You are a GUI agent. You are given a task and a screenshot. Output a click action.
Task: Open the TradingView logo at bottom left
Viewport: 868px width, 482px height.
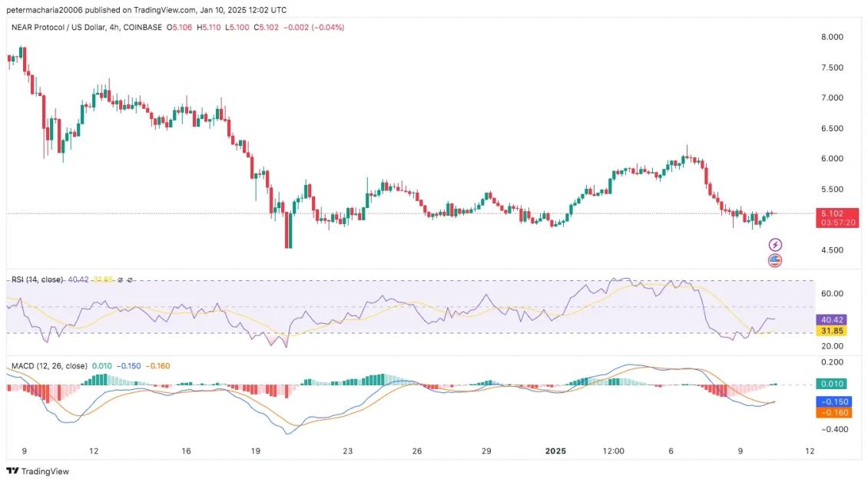coord(38,471)
